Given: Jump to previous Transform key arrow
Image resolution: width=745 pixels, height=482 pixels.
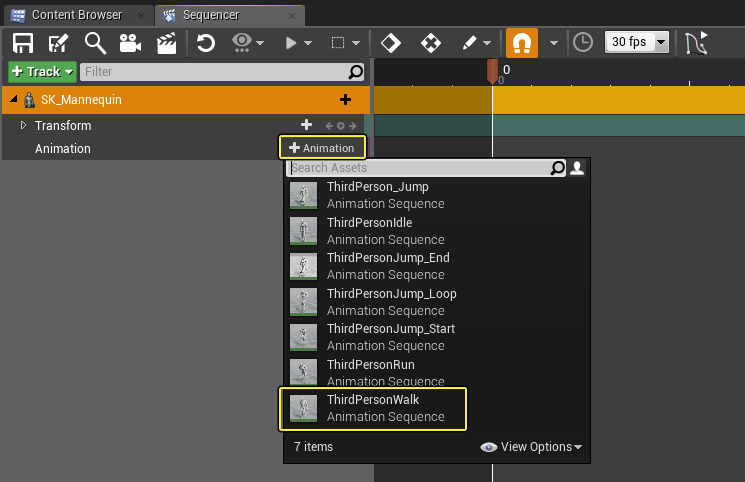Looking at the screenshot, I should click(329, 126).
